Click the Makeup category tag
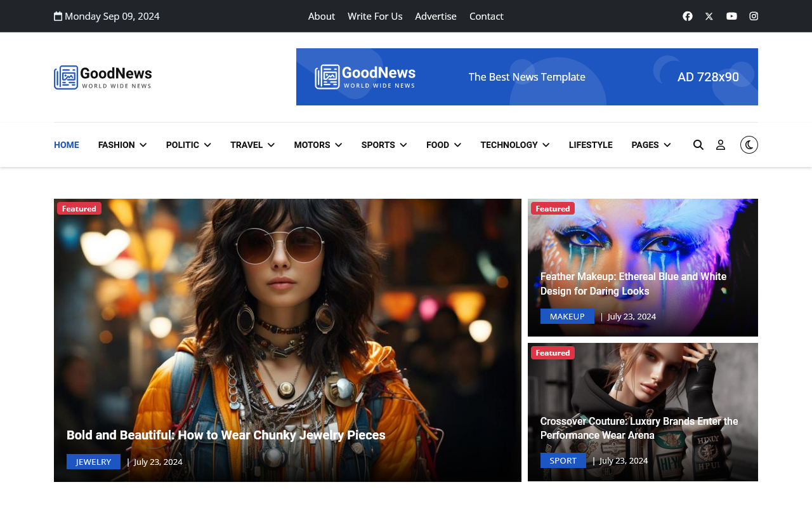Screen dimensions: 812x508 [567, 316]
